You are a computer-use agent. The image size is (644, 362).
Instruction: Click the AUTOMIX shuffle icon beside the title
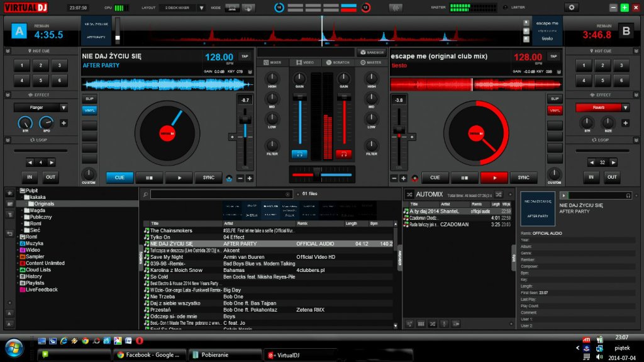[409, 194]
